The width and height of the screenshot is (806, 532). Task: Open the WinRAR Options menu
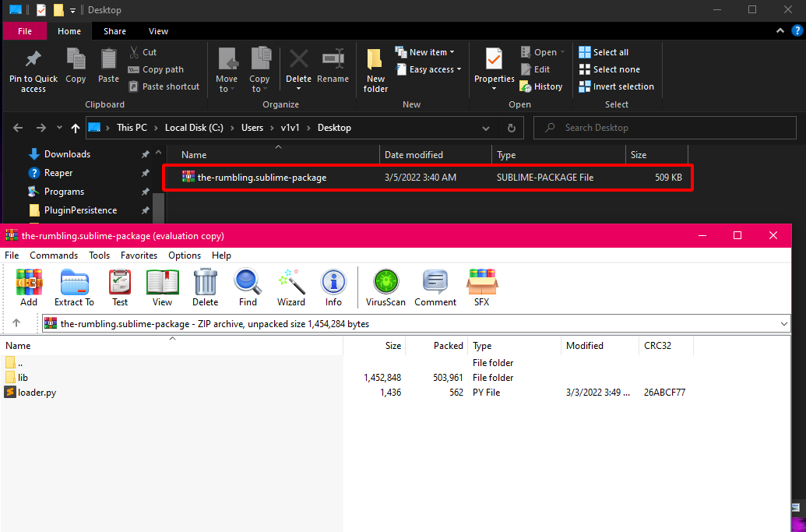coord(185,255)
